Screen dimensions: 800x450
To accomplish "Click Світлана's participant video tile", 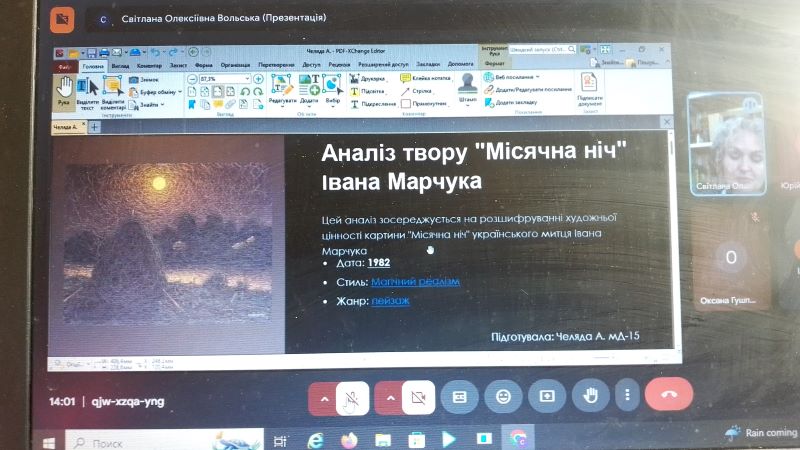I will (728, 144).
